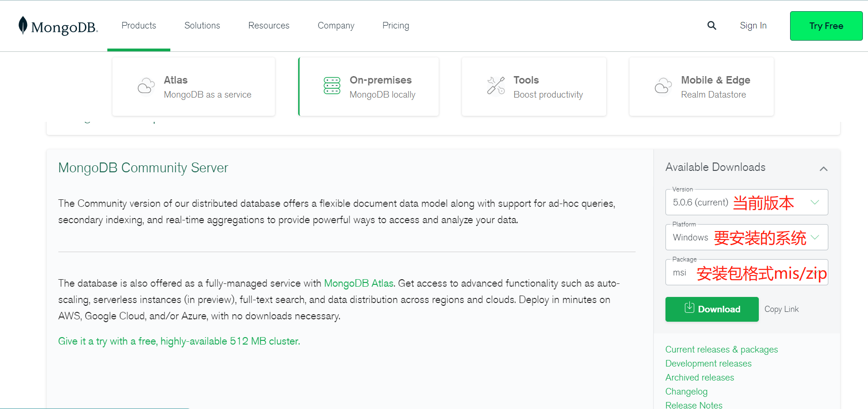The image size is (868, 409).
Task: Select the Atlas cloud icon
Action: 146,86
